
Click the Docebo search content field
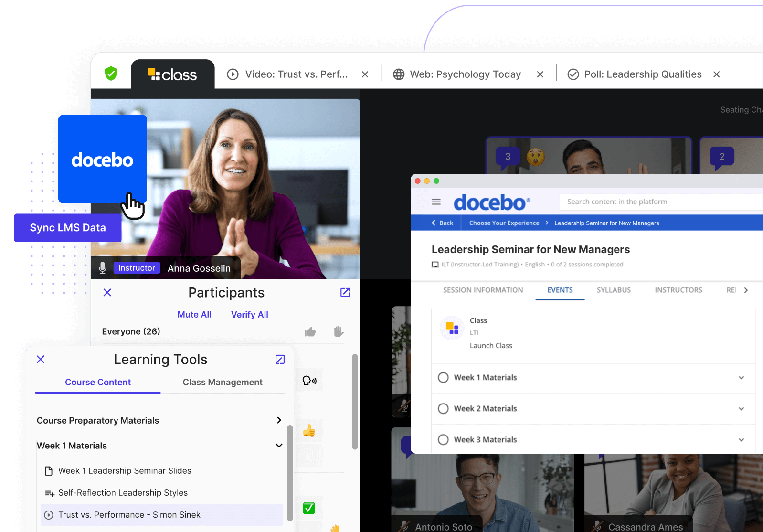659,202
